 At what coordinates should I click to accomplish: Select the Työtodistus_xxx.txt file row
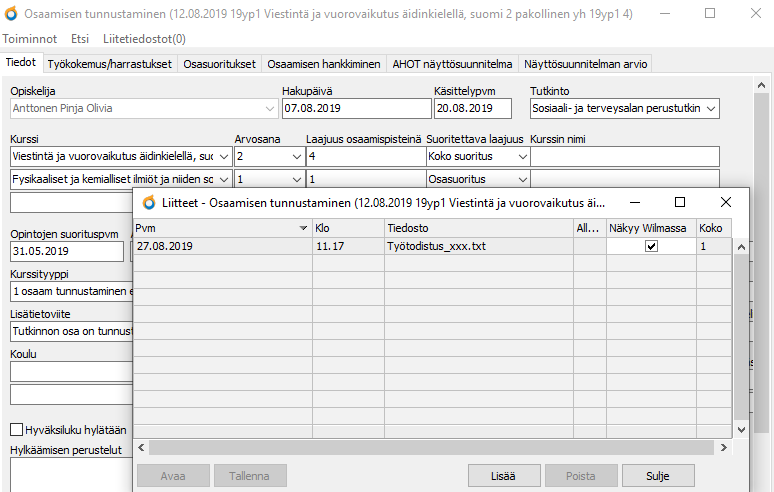(435, 246)
